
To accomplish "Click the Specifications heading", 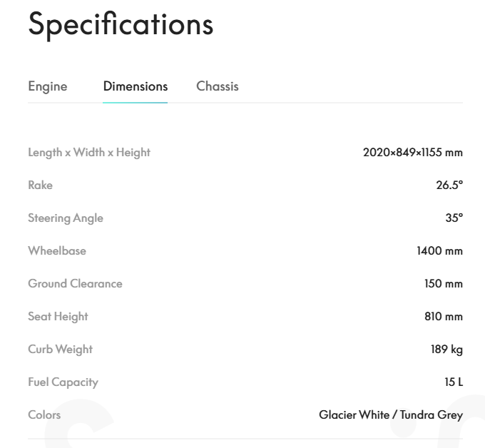I will 121,24.
